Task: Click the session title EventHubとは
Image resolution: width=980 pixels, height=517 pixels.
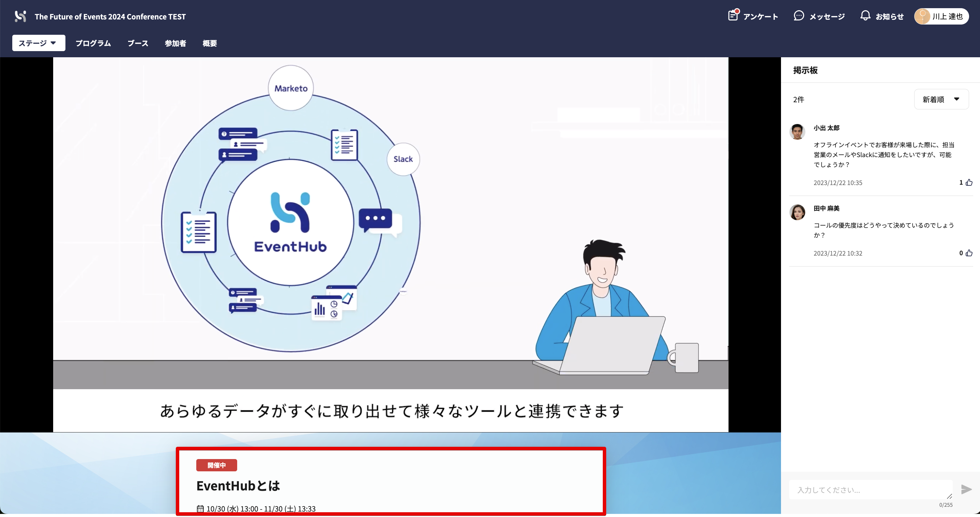Action: coord(238,486)
